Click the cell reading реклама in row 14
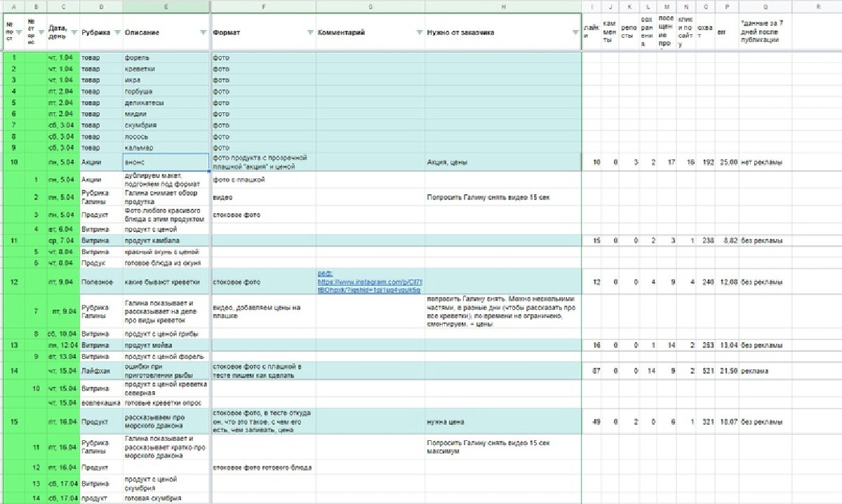 pyautogui.click(x=767, y=371)
